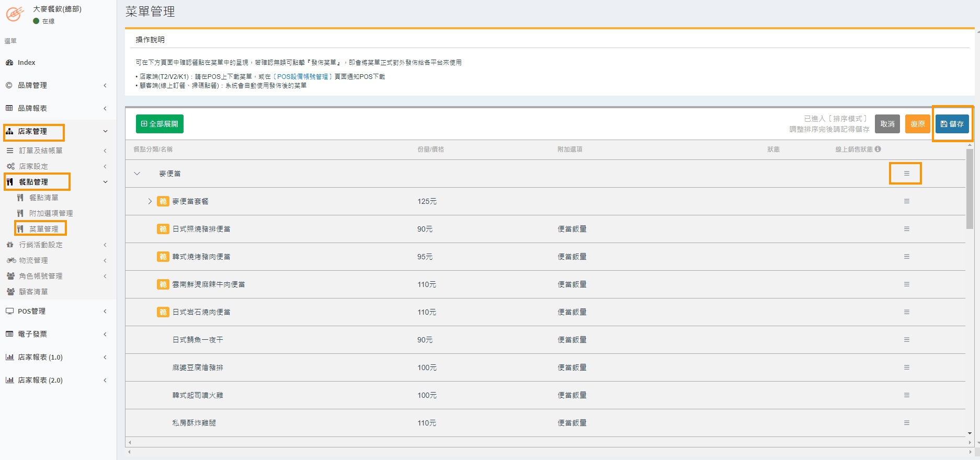Viewport: 980px width, 460px height.
Task: Expand the 麥便當套餐 row arrow
Action: tap(150, 201)
